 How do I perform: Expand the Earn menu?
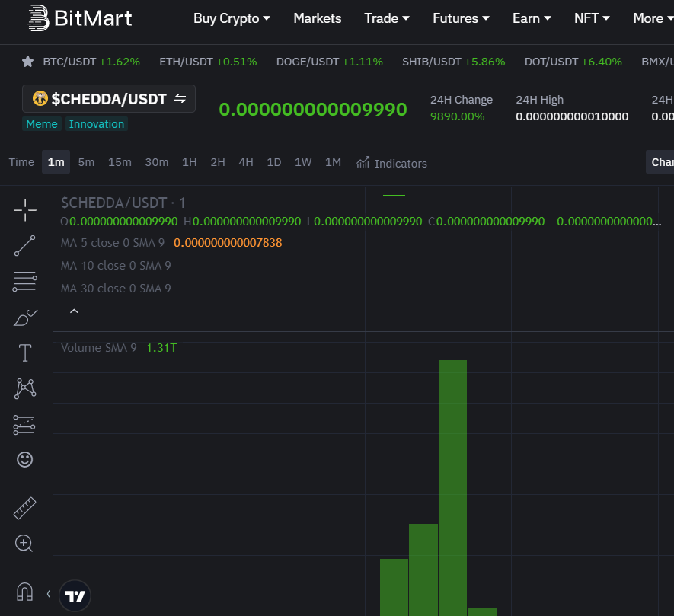click(532, 18)
